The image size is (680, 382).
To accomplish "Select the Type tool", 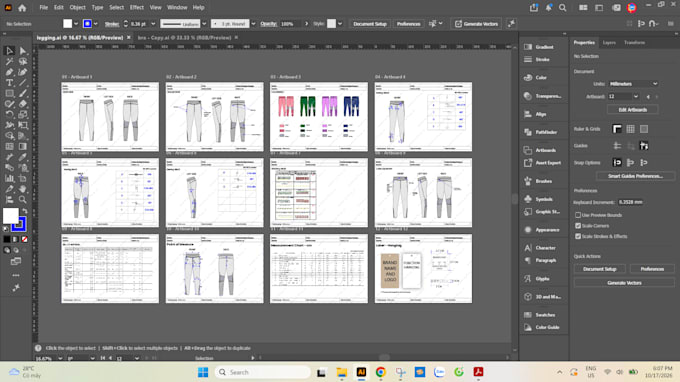I will 9,83.
